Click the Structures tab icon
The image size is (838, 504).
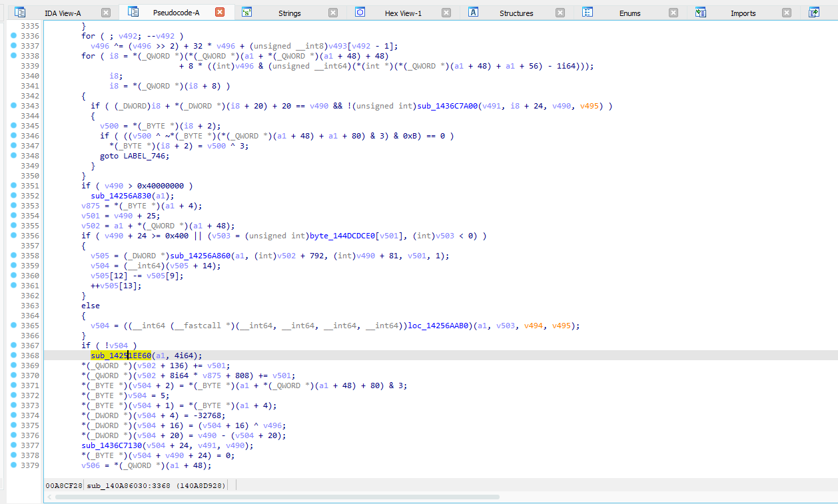(474, 12)
